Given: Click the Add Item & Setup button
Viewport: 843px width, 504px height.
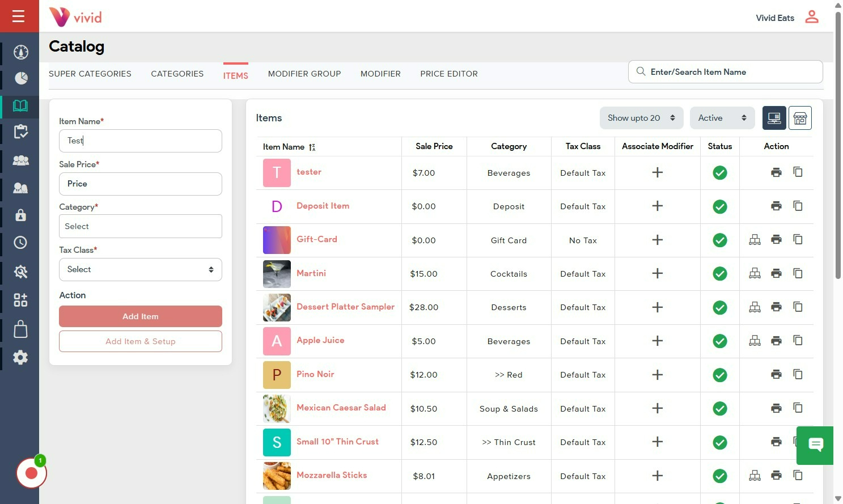Looking at the screenshot, I should tap(141, 341).
